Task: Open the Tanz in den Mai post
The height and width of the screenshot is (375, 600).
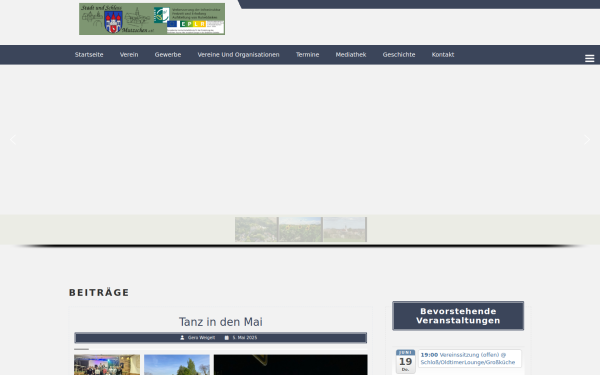Action: point(221,322)
